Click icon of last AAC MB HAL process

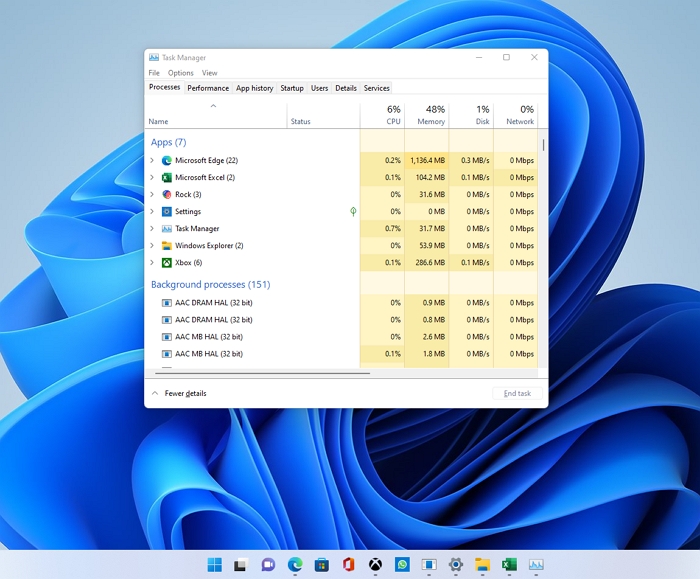[x=167, y=354]
